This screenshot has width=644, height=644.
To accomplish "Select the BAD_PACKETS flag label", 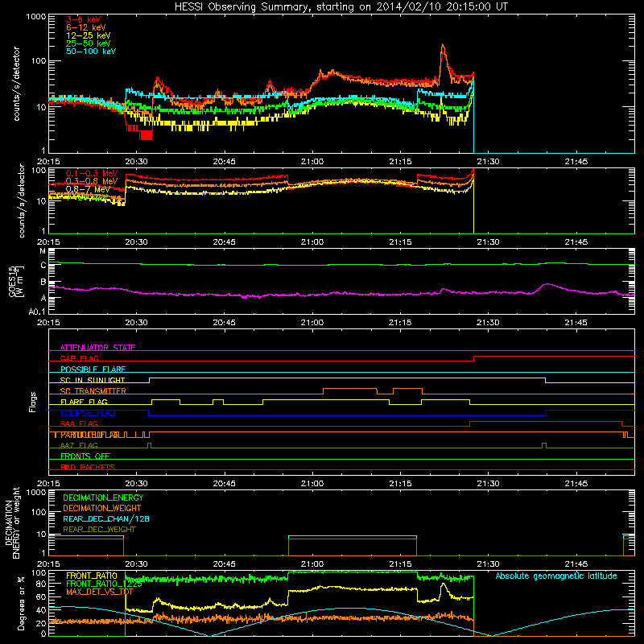I will [88, 467].
